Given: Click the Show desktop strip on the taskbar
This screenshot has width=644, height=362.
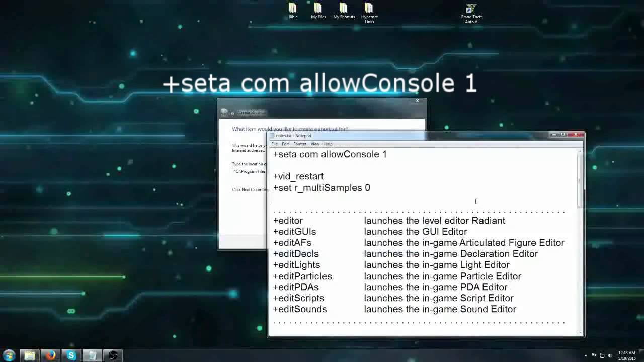Looking at the screenshot, I should point(641,355).
